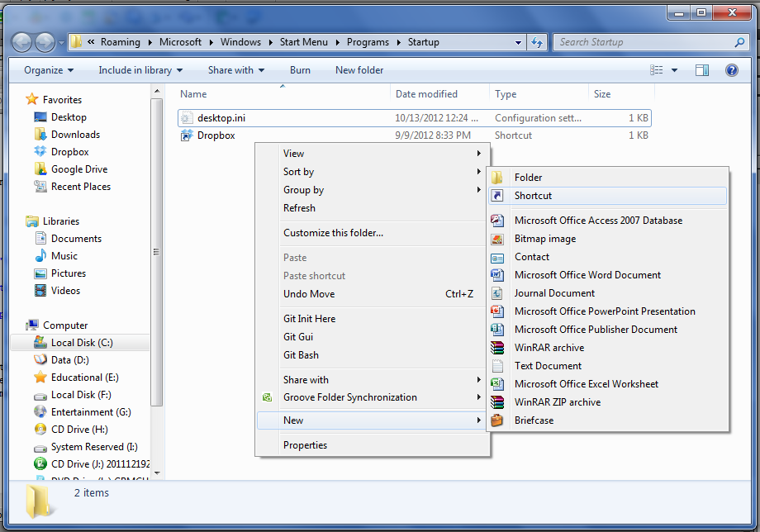Sort by the Date modified column header
This screenshot has width=760, height=532.
[x=439, y=94]
